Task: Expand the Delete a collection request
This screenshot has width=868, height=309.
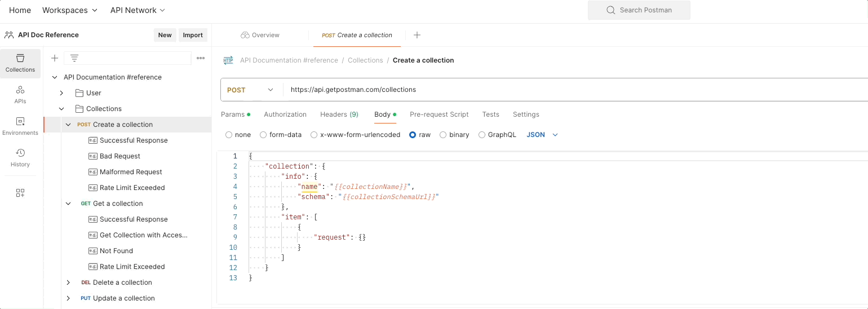Action: point(68,282)
